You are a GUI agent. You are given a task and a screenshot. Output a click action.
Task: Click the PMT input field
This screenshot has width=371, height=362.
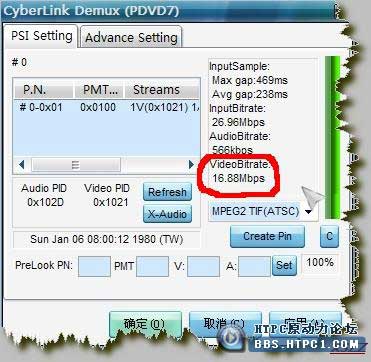tap(152, 266)
